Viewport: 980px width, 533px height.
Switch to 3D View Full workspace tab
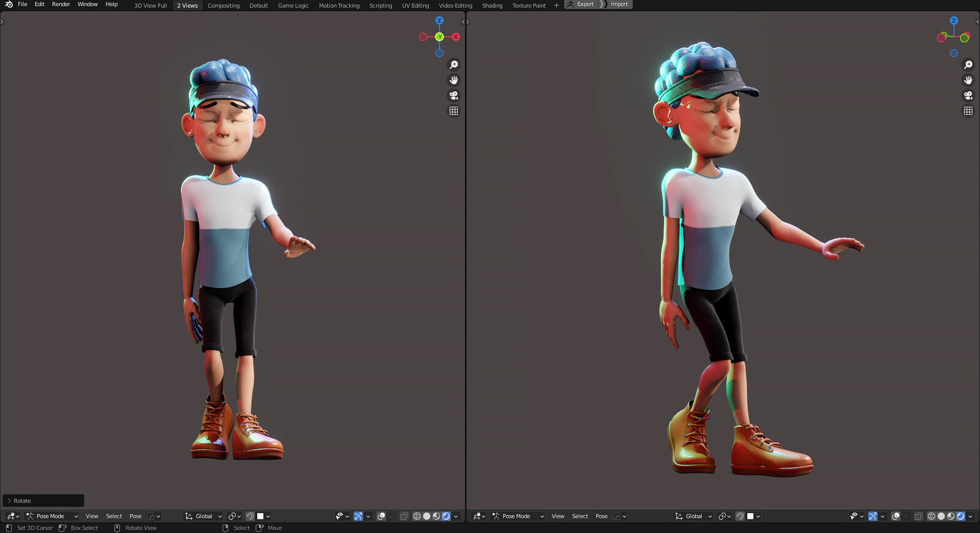point(151,6)
